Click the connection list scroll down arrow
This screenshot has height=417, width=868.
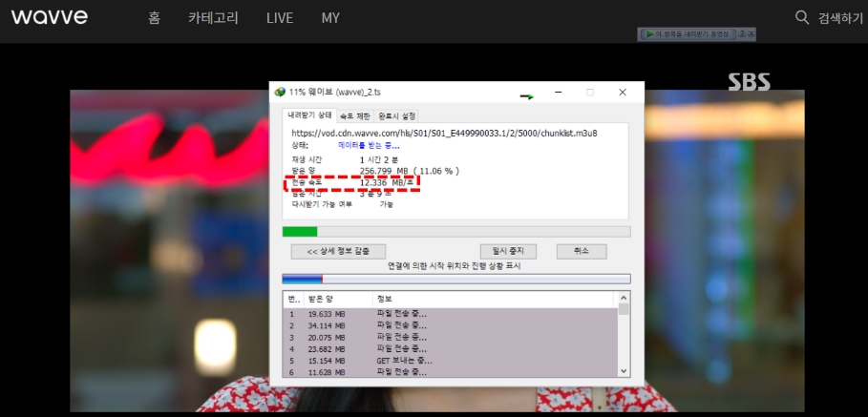point(624,371)
